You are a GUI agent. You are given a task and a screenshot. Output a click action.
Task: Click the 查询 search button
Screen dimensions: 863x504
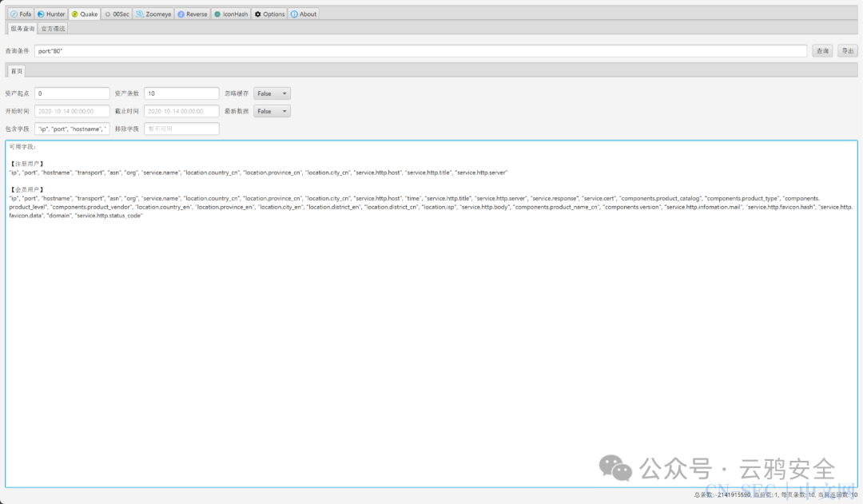(x=823, y=50)
